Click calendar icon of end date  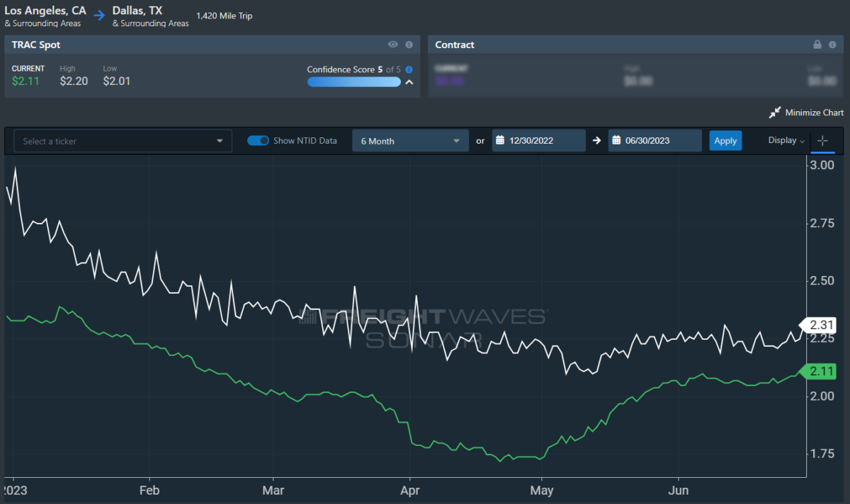pyautogui.click(x=616, y=141)
